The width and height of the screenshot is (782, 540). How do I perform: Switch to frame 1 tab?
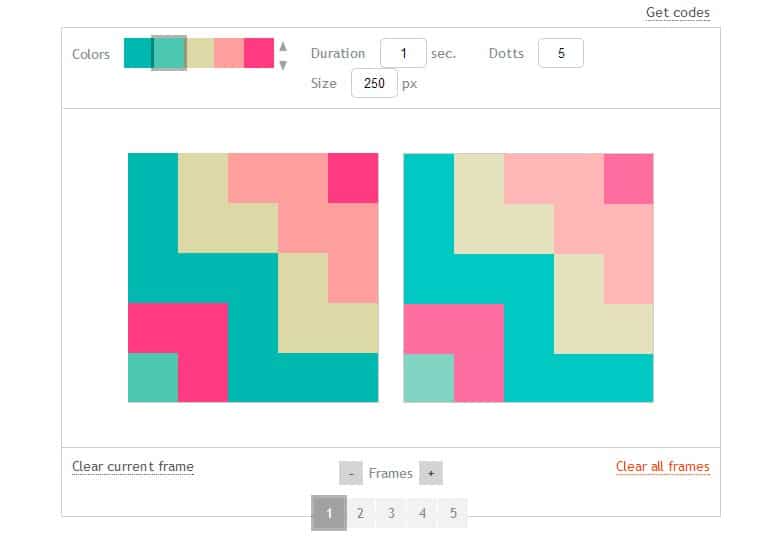click(x=329, y=513)
